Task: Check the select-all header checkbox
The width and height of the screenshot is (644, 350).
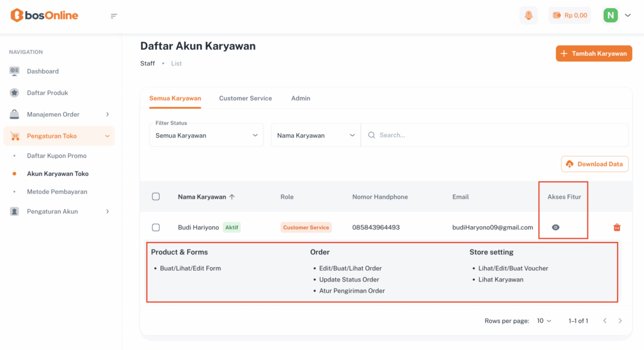Action: 156,197
